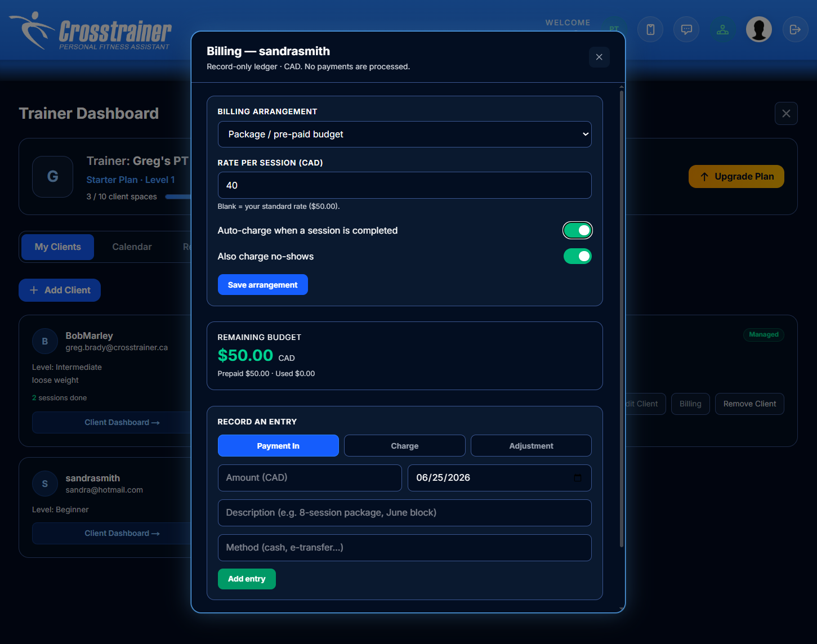Close the Trainer Dashboard panel

pos(786,113)
